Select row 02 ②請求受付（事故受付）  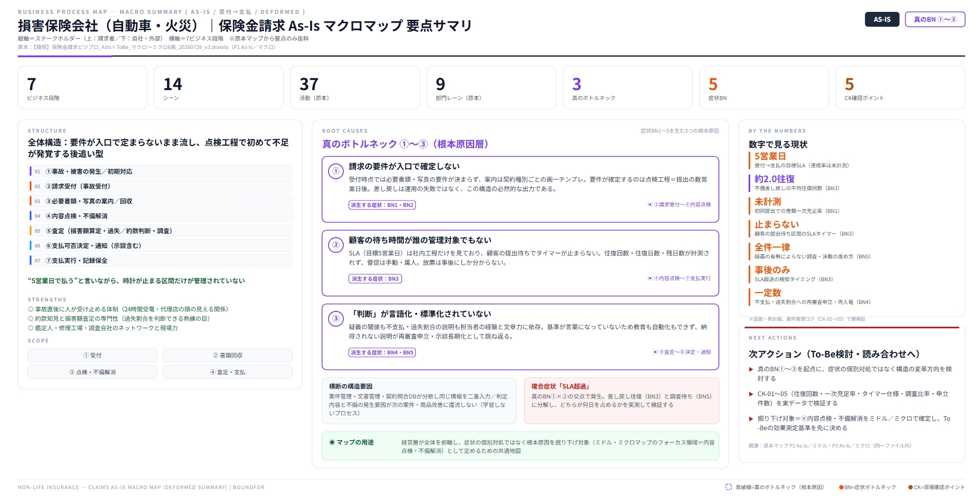pos(161,186)
